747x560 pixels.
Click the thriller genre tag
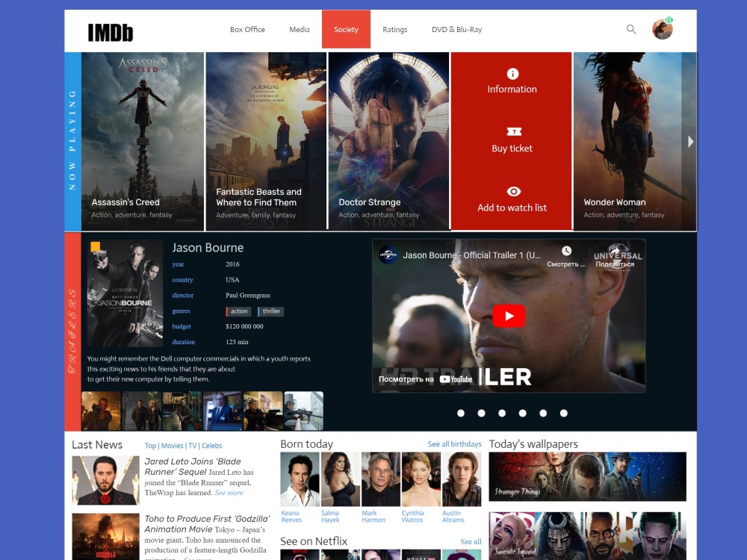(271, 311)
